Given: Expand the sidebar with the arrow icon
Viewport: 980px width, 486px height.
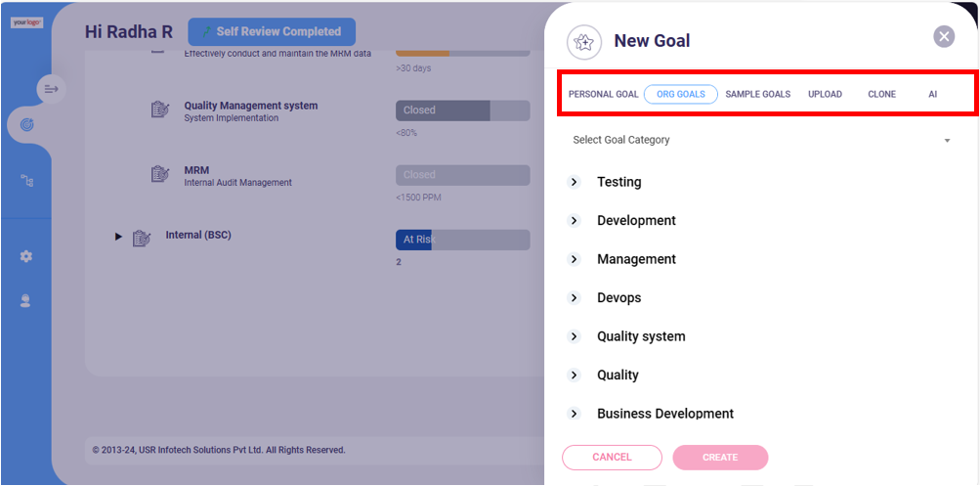Looking at the screenshot, I should coord(51,89).
